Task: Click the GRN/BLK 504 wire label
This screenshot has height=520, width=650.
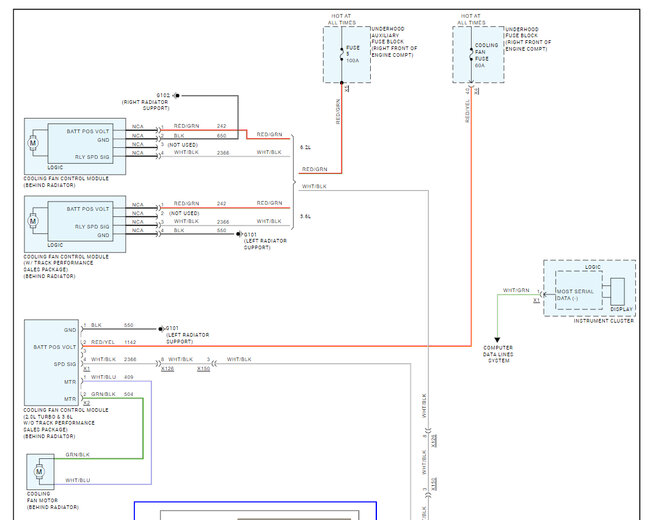Action: (112, 394)
